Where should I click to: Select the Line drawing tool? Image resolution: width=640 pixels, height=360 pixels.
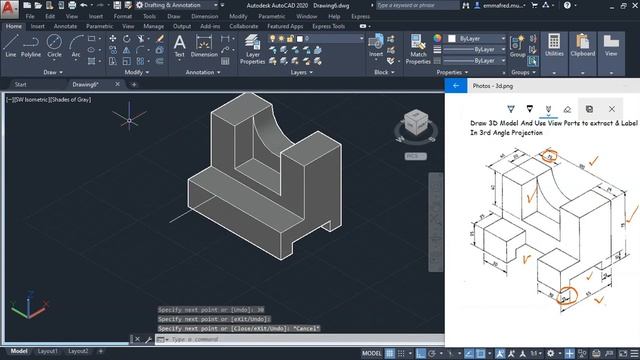tap(11, 46)
